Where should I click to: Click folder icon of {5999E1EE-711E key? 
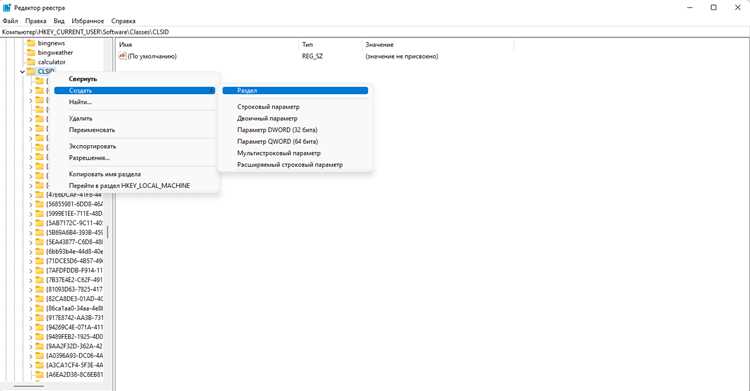coord(40,213)
